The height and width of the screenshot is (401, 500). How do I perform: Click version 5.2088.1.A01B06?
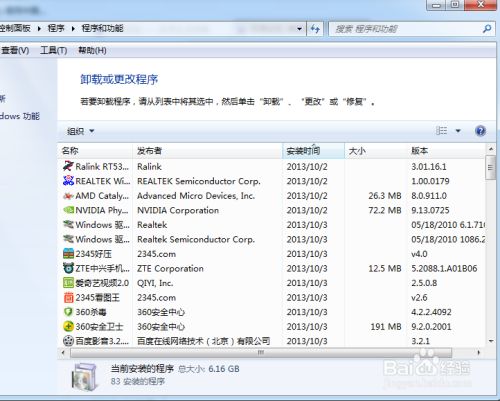[x=444, y=268]
